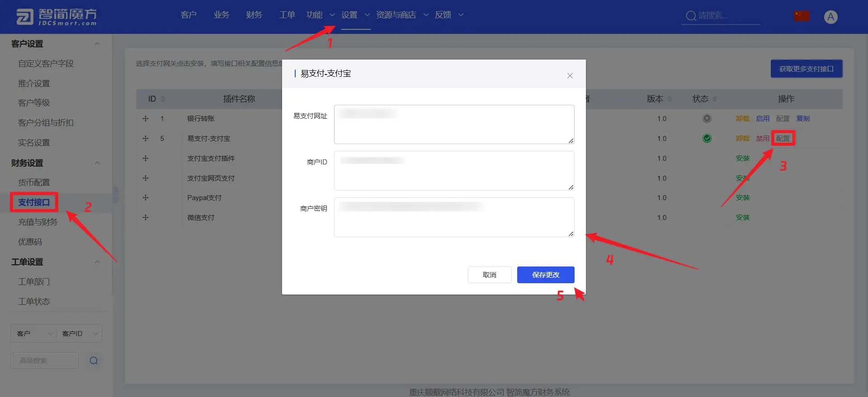Image resolution: width=868 pixels, height=397 pixels.
Task: Open the 工单 top menu
Action: 287,15
